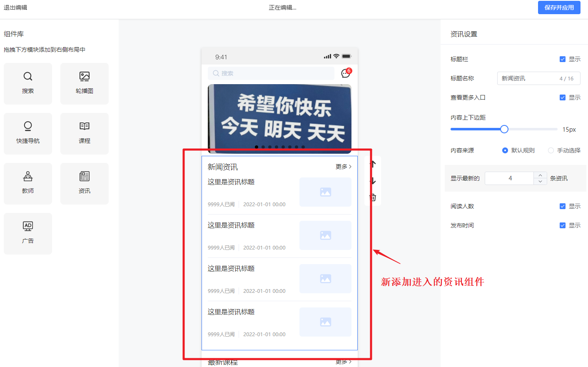Click the image placeholder of second news item

pyautogui.click(x=325, y=235)
